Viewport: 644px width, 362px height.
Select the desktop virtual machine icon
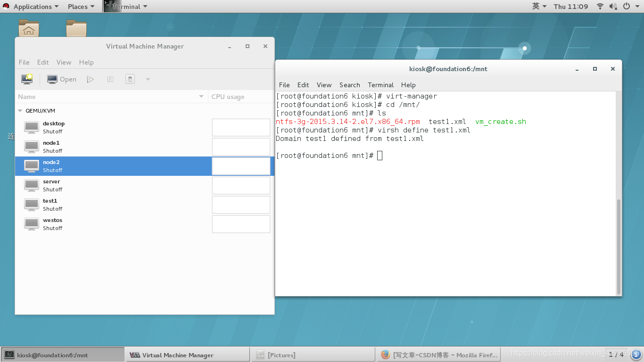tap(32, 127)
